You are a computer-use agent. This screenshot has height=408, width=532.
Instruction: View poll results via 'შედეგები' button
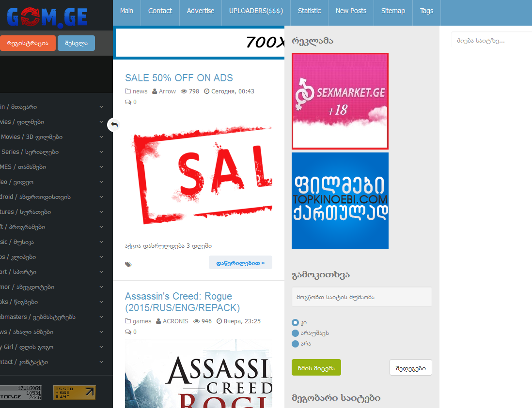410,368
